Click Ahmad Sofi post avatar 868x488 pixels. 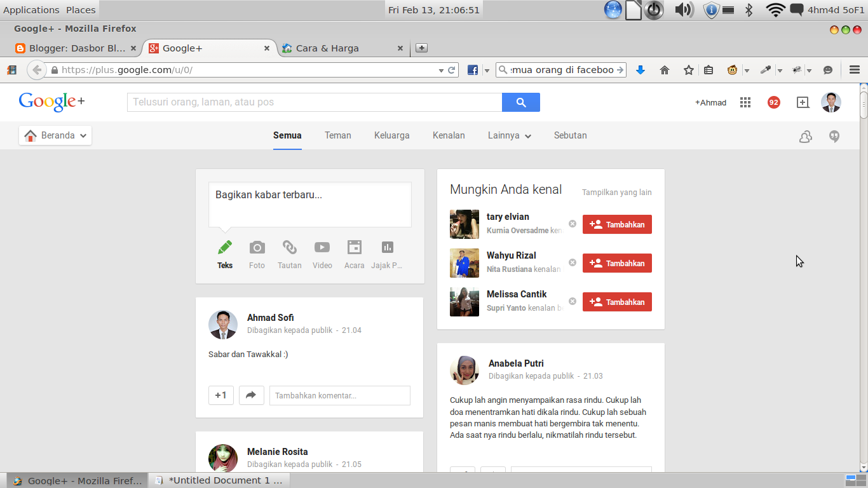pyautogui.click(x=223, y=325)
